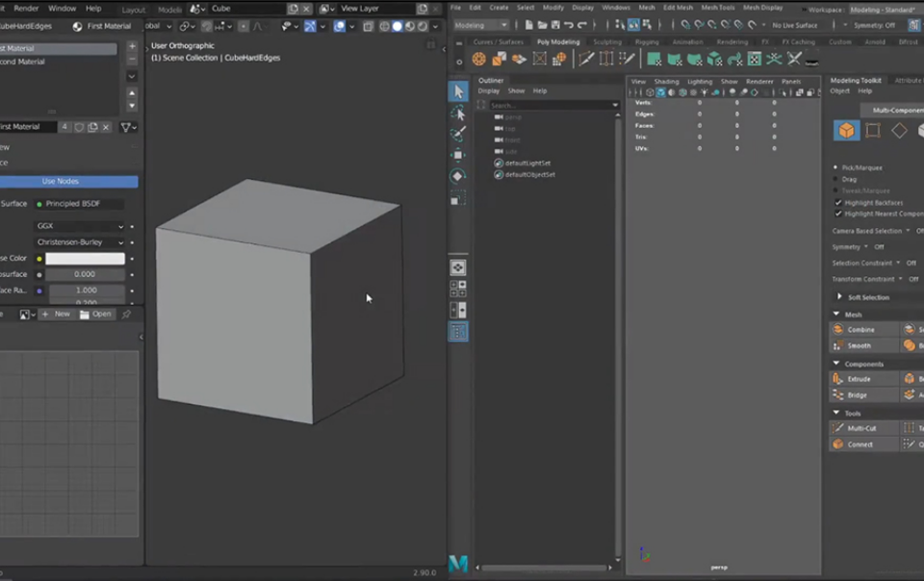Open the Christensen-Burley subsurface dropdown

click(79, 242)
